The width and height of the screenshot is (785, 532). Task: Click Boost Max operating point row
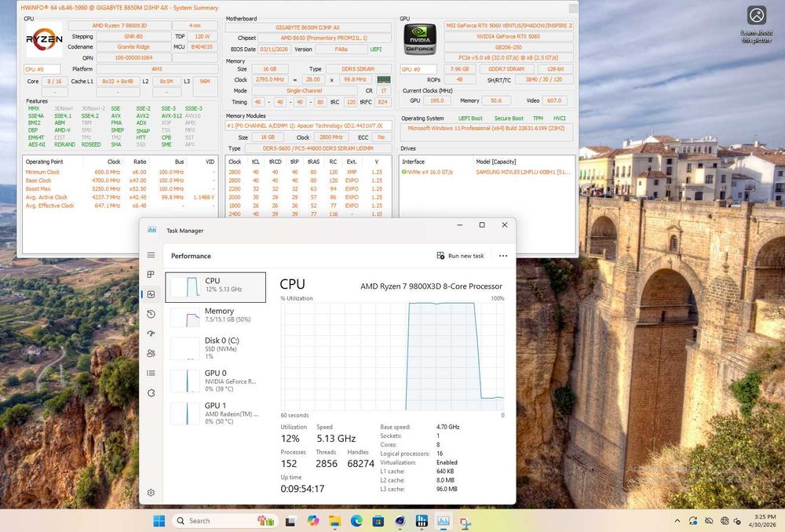click(x=120, y=188)
